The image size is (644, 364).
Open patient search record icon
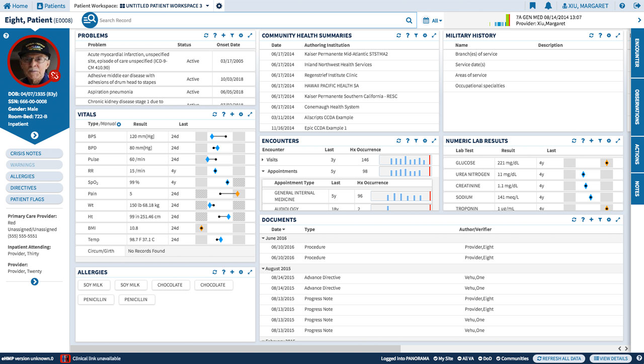tap(90, 20)
